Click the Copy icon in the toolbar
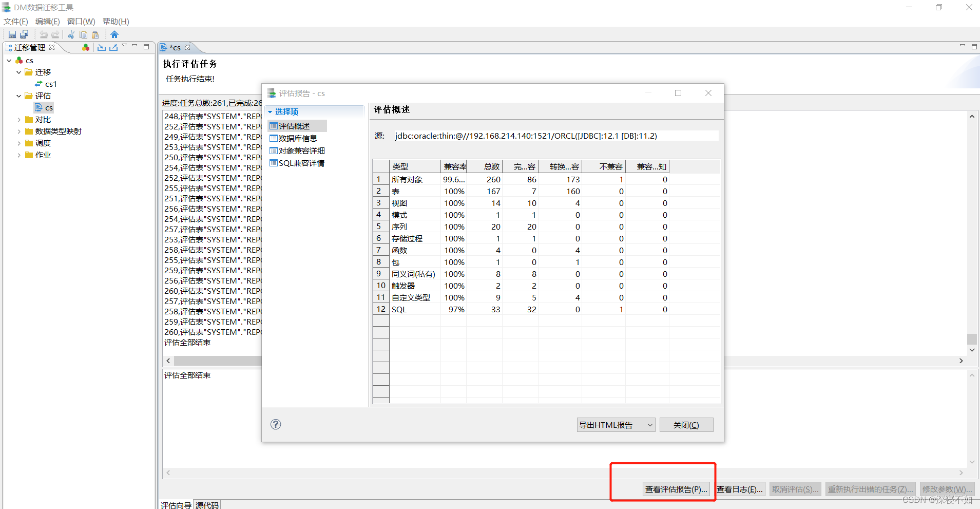 (83, 34)
